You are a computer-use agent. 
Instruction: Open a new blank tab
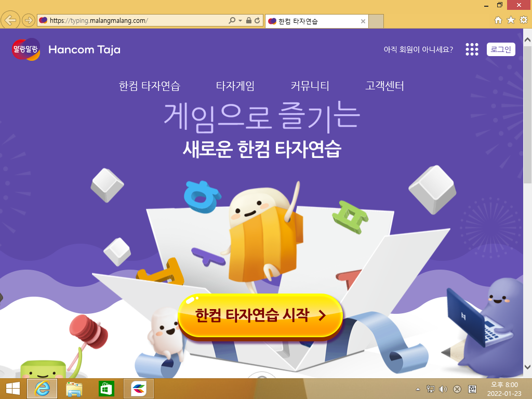376,21
